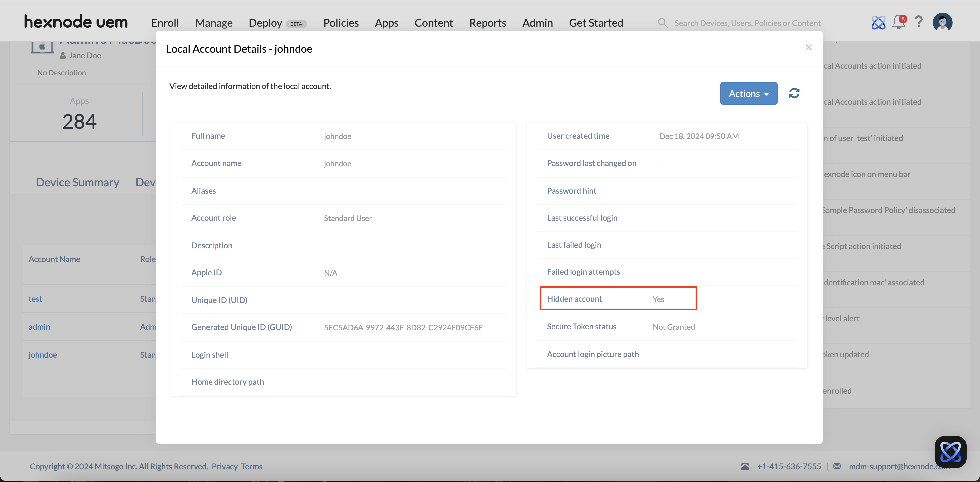Refresh the local account details
980x482 pixels.
pyautogui.click(x=794, y=93)
